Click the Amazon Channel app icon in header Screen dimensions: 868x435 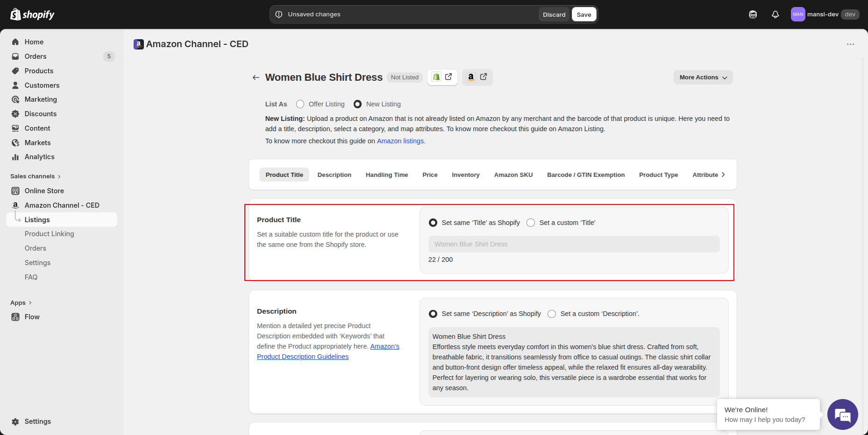click(x=139, y=44)
